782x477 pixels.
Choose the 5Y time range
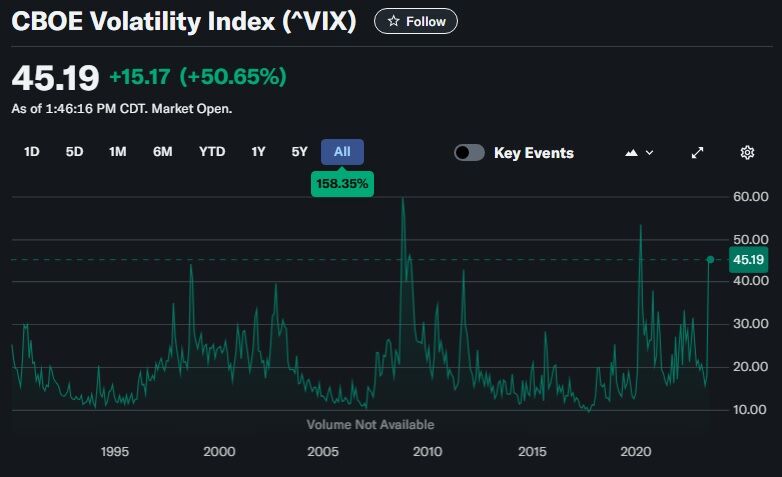(x=299, y=152)
